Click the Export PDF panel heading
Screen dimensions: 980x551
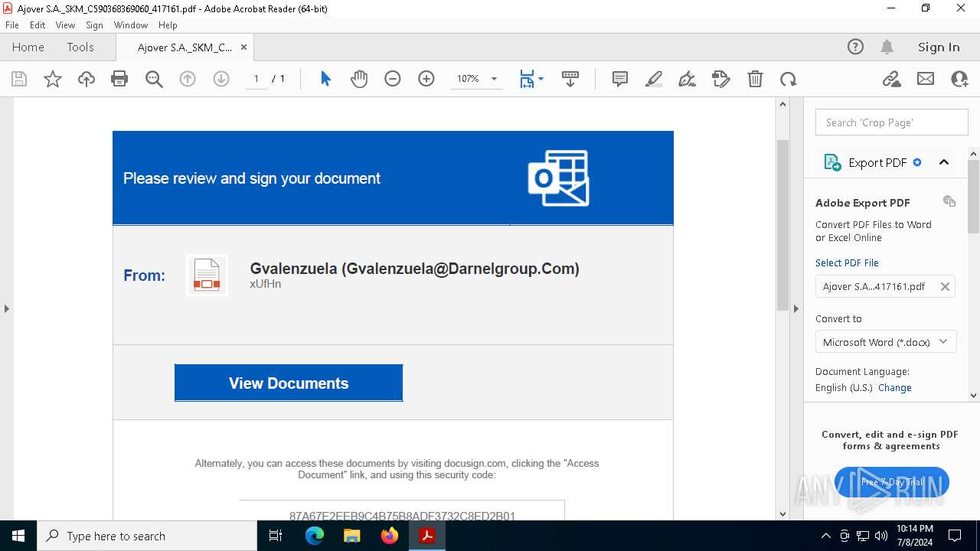(x=877, y=162)
